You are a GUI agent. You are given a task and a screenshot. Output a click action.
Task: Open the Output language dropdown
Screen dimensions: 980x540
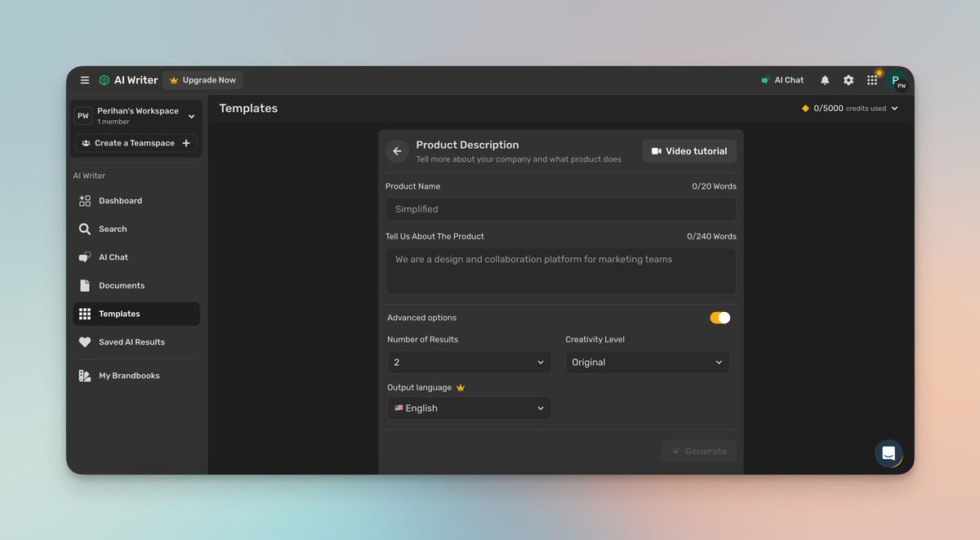pyautogui.click(x=469, y=408)
